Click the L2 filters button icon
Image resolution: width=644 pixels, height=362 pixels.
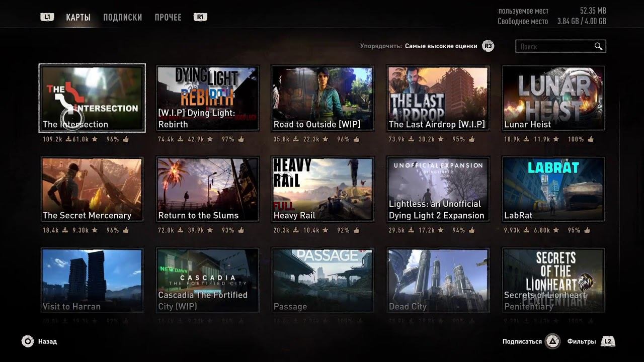(x=608, y=341)
